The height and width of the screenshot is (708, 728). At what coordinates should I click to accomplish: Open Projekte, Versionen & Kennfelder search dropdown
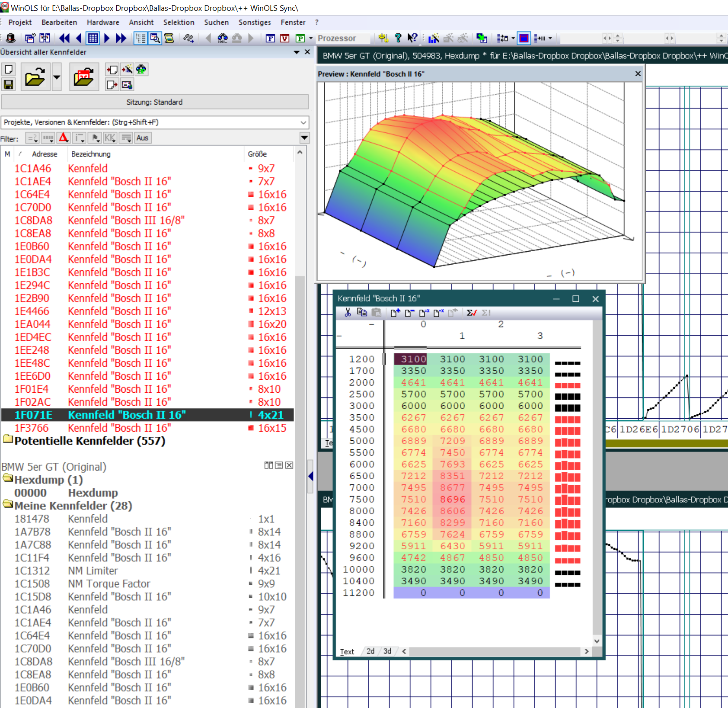coord(303,122)
